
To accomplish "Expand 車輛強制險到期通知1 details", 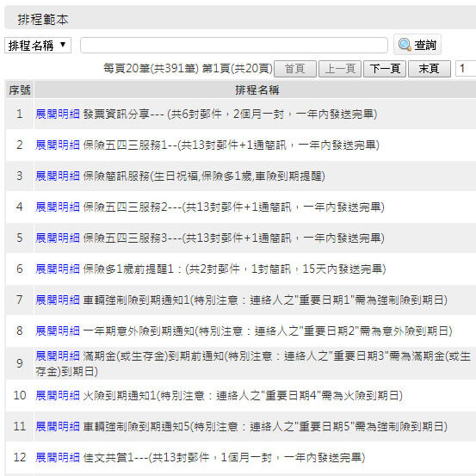I will [x=58, y=300].
